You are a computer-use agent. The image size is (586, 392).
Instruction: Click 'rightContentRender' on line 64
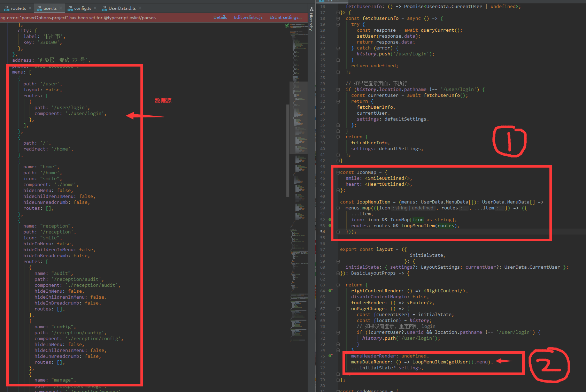(376, 291)
